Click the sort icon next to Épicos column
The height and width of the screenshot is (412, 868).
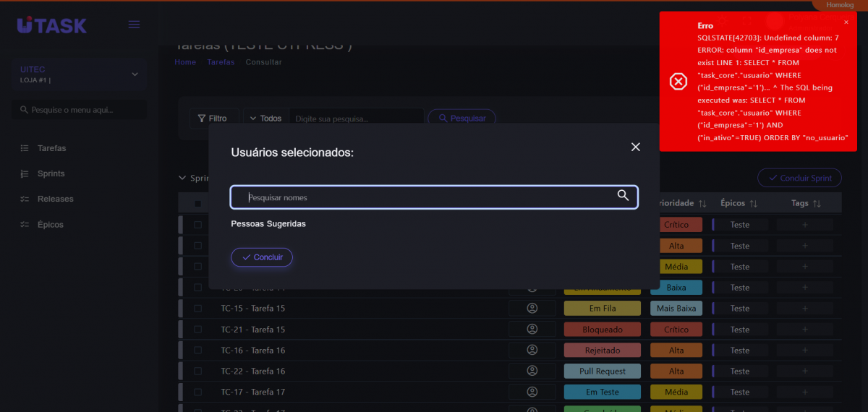click(x=753, y=204)
